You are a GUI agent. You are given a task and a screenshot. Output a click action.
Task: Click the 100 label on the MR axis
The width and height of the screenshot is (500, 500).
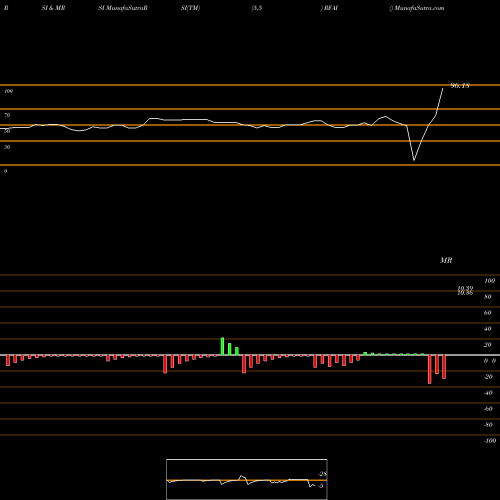point(489,281)
